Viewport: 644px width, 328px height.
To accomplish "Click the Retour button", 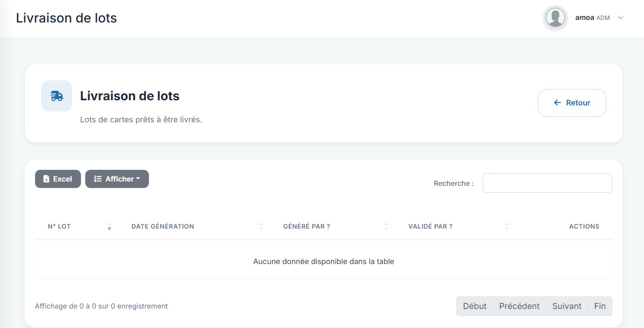I will pos(572,103).
